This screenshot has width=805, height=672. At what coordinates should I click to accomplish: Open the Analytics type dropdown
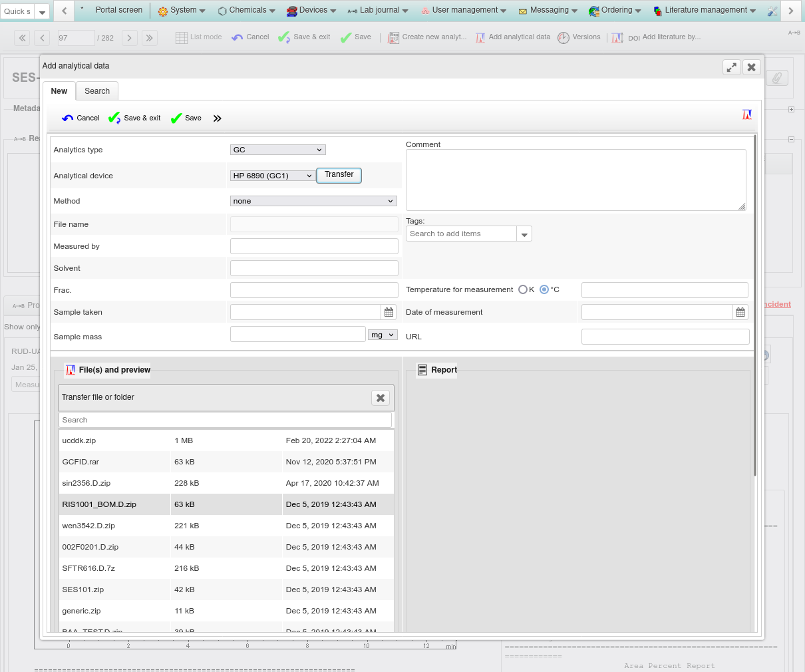pyautogui.click(x=277, y=150)
